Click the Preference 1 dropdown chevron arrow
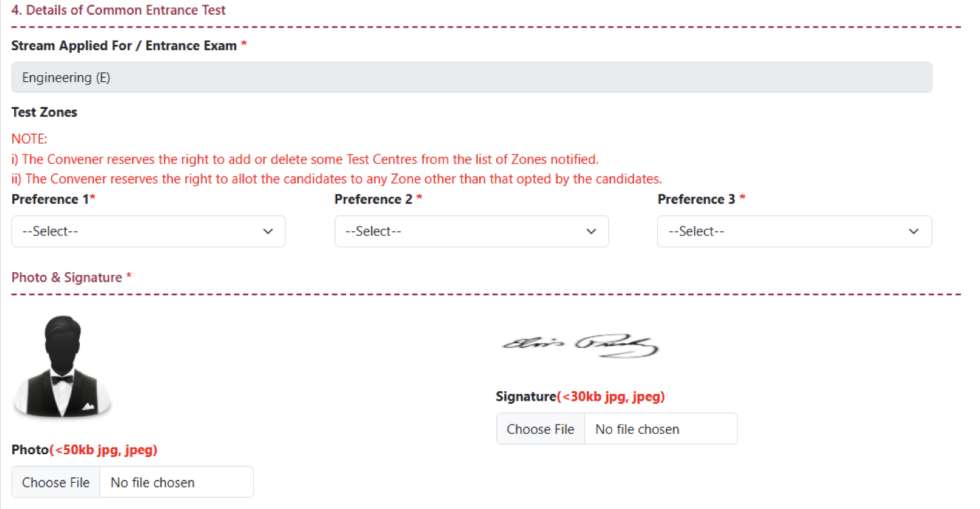The height and width of the screenshot is (509, 980). [x=268, y=231]
